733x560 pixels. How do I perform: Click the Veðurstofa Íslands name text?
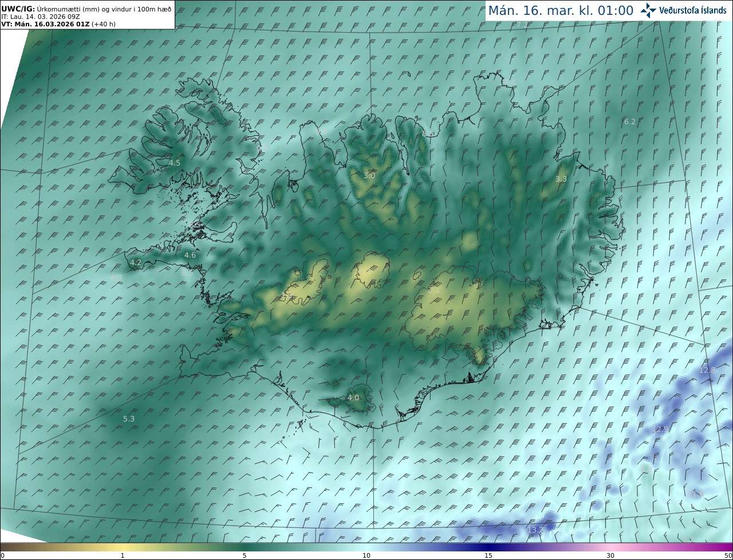pyautogui.click(x=693, y=10)
